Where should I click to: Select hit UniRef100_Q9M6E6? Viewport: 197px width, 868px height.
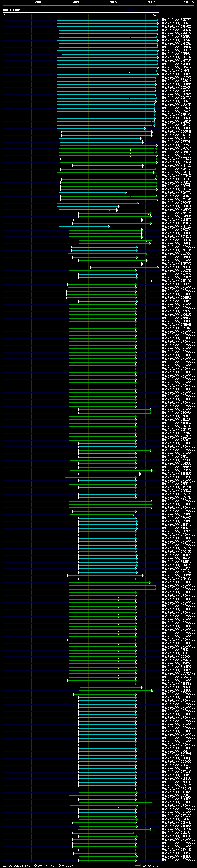click(177, 23)
